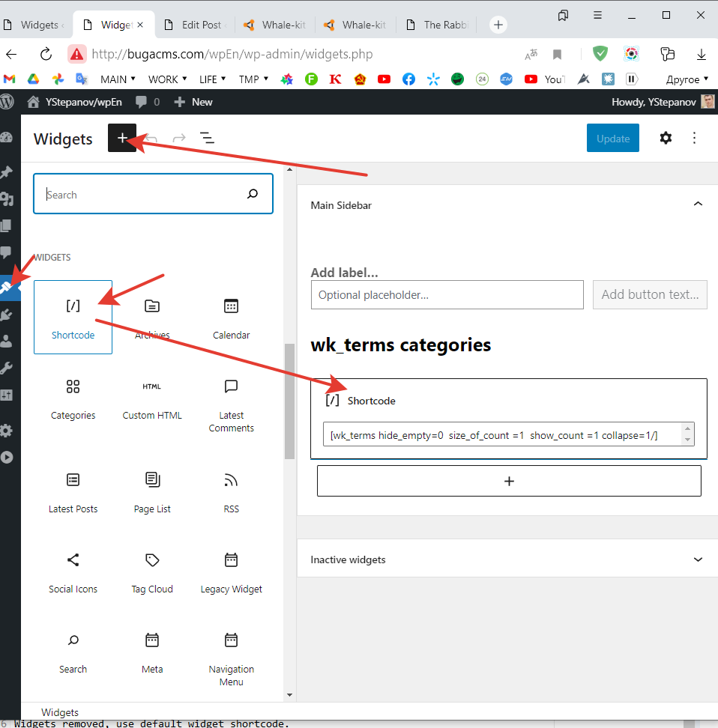This screenshot has height=728, width=718.
Task: Click the add block plus below Shortcode
Action: tap(509, 481)
